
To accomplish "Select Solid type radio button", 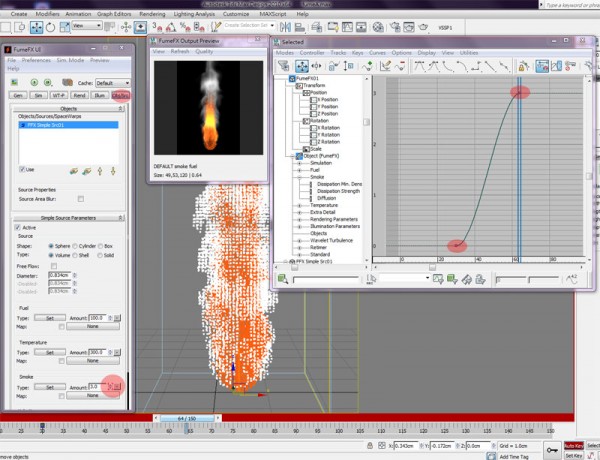I will coord(100,255).
